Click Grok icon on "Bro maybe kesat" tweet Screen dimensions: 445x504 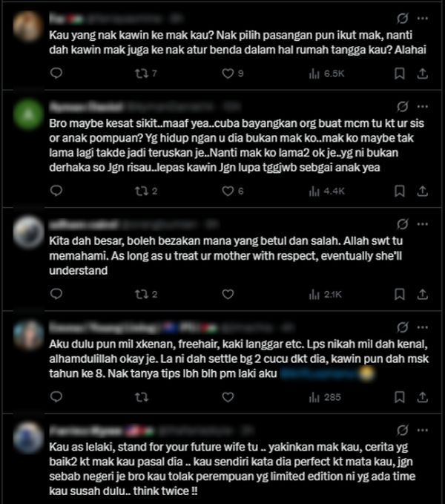coord(402,106)
